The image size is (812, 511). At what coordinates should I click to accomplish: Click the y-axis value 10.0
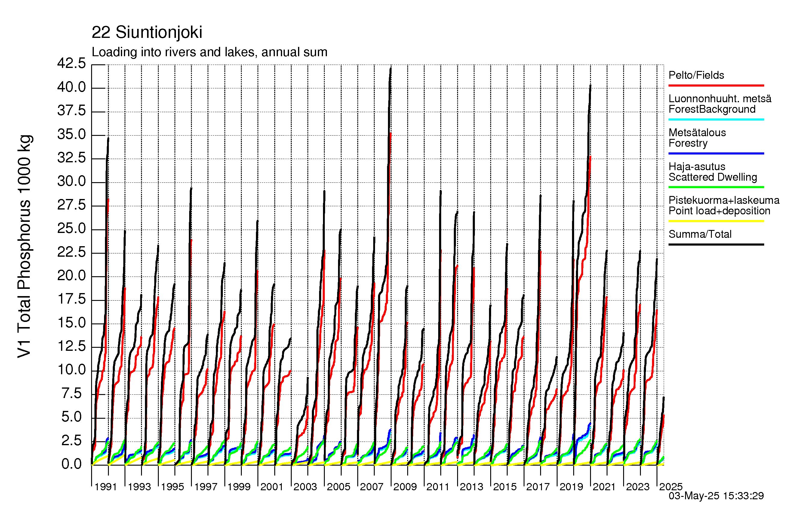tap(72, 370)
